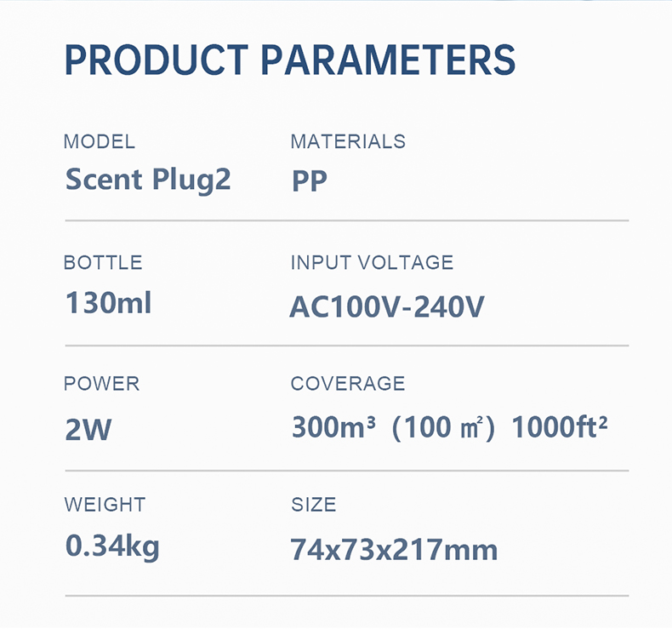Select the 0.34kg weight value

112,546
